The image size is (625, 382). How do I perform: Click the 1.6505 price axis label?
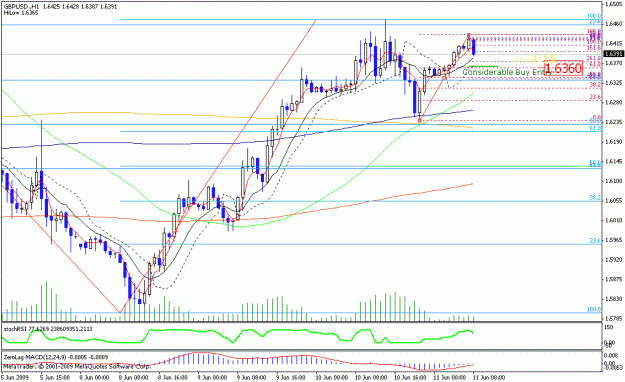(x=614, y=4)
